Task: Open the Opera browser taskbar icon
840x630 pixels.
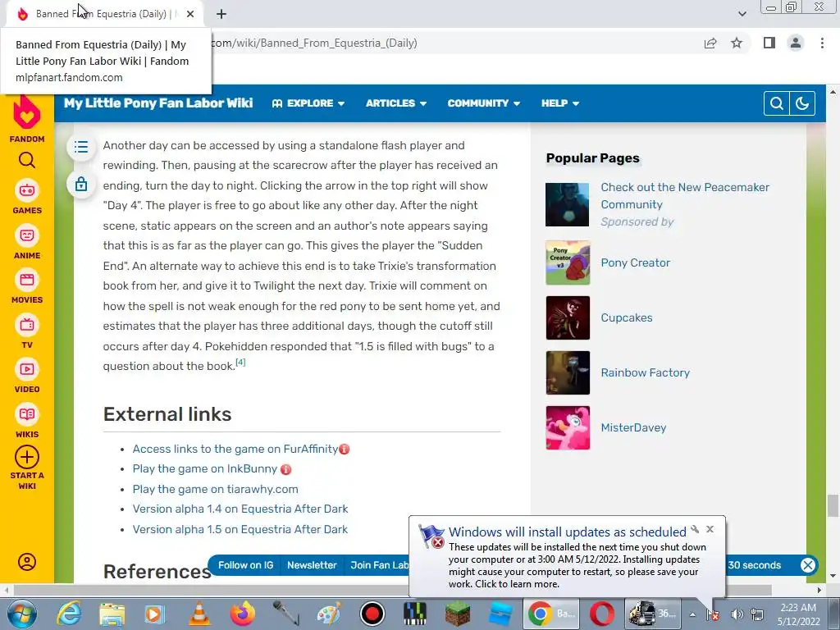Action: coord(601,614)
